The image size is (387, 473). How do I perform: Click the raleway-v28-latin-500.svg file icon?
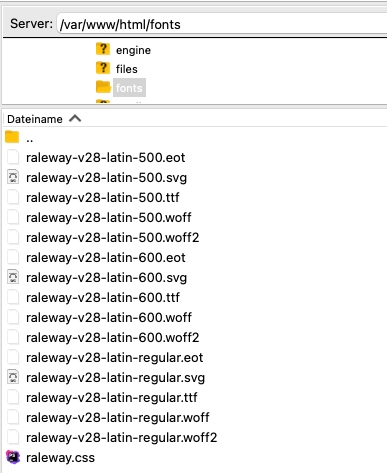[13, 177]
